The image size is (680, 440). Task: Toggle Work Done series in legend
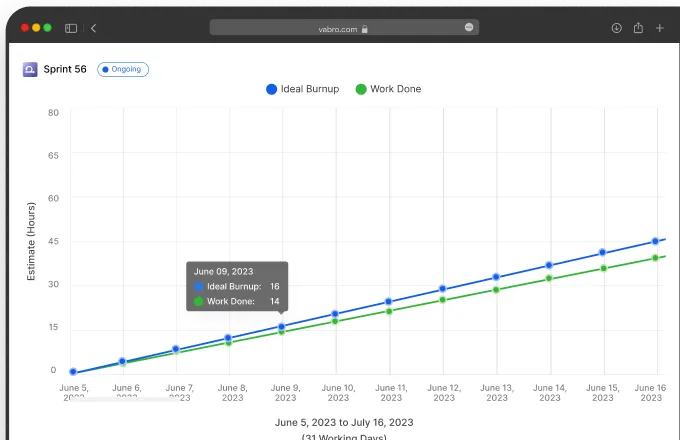(x=387, y=89)
